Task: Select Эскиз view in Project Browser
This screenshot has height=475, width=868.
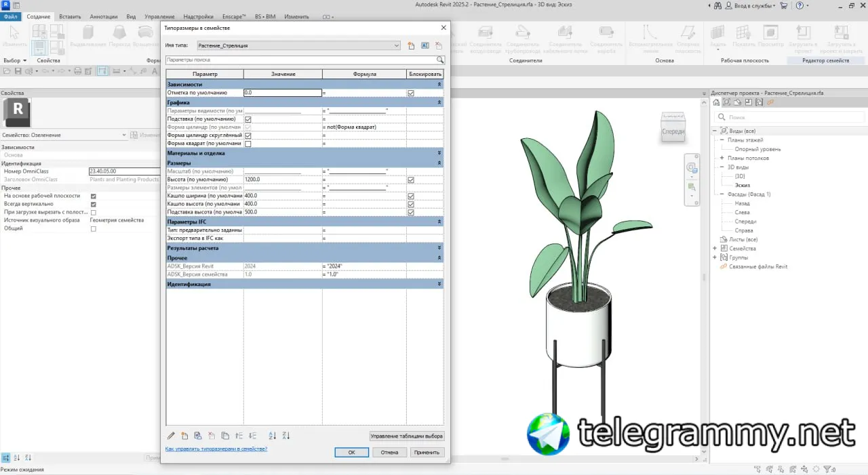Action: point(743,185)
